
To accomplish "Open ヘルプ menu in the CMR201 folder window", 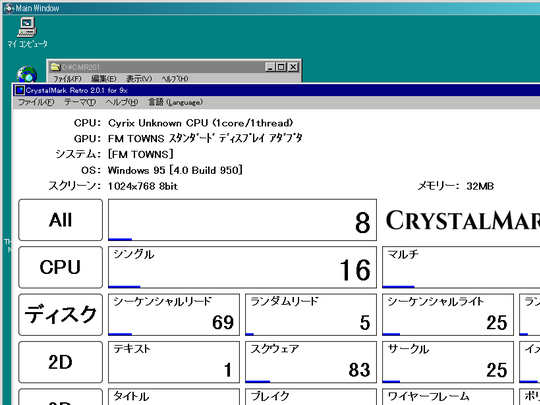I will pos(175,79).
